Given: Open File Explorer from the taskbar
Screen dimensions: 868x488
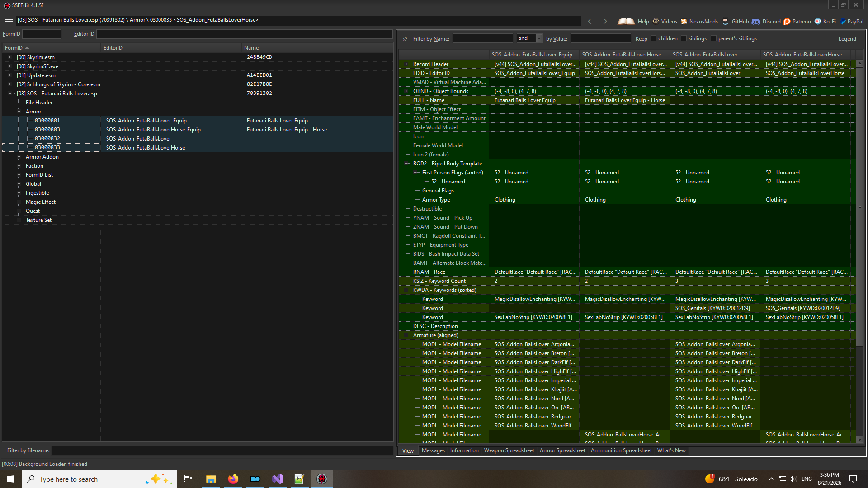Looking at the screenshot, I should 211,479.
